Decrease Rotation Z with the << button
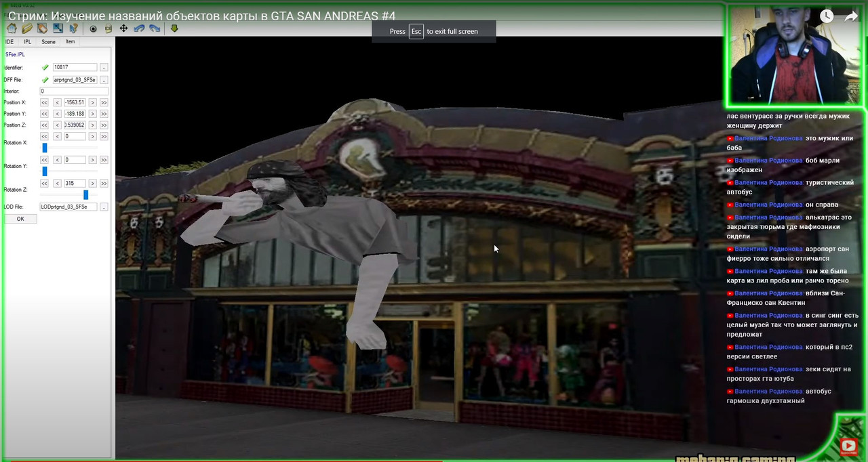Image resolution: width=868 pixels, height=462 pixels. 44,184
